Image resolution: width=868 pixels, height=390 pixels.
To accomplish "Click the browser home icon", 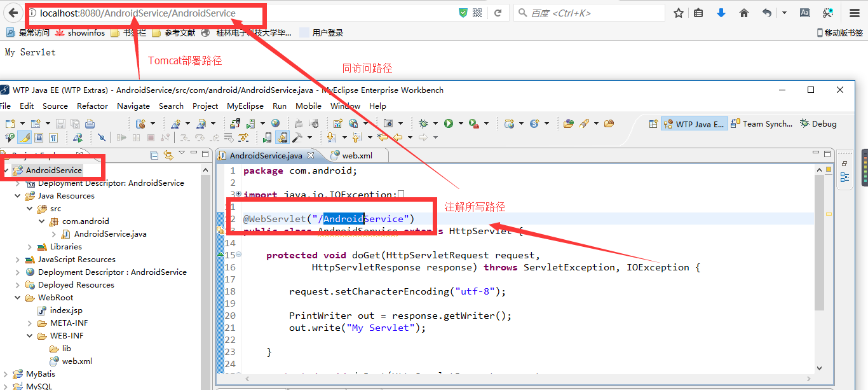I will tap(744, 12).
